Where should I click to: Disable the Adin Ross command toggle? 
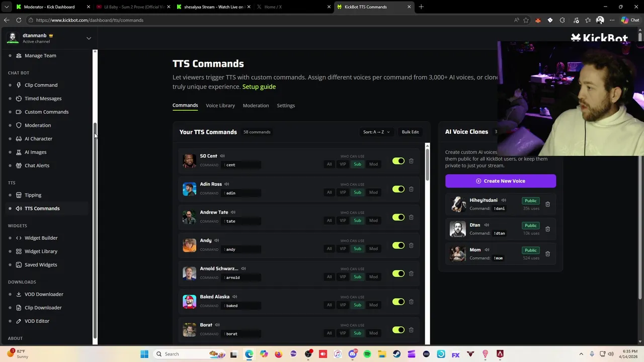pos(398,189)
